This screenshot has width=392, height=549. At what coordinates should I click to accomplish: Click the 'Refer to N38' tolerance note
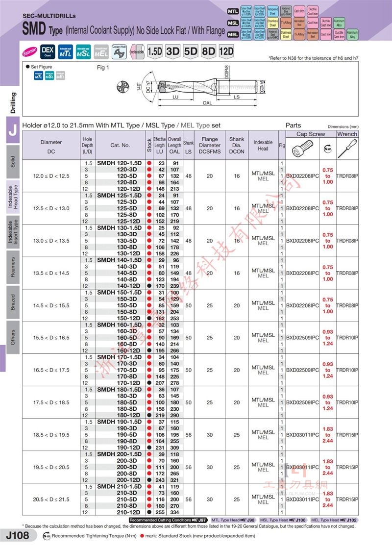point(313,58)
